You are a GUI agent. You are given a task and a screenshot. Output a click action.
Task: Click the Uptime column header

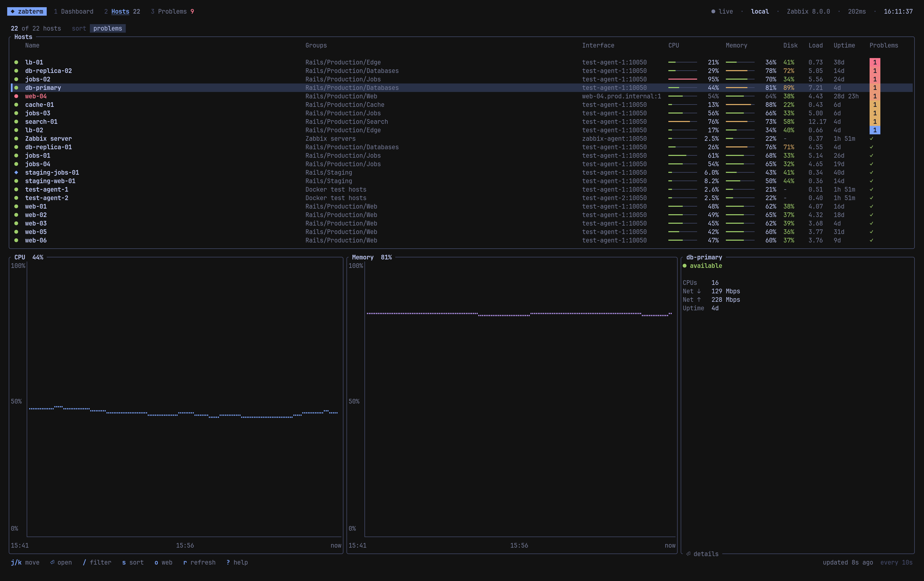[844, 45]
